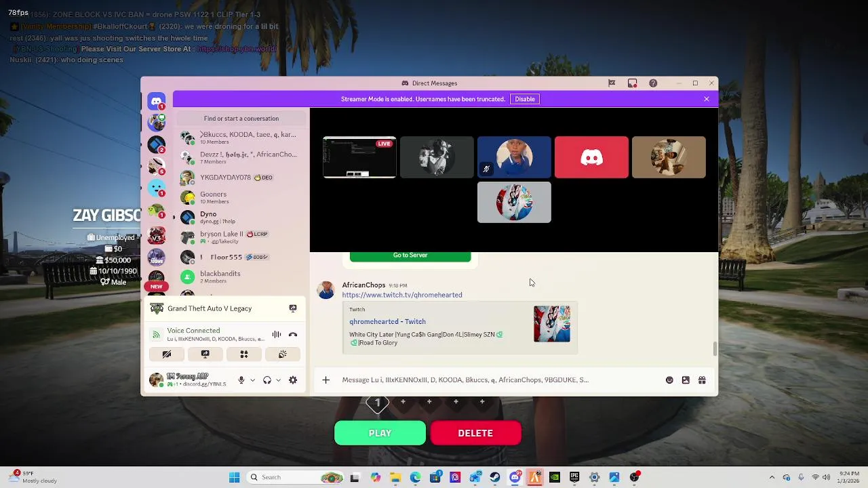The width and height of the screenshot is (868, 488).
Task: Open the soundboard in voice panel
Action: pos(283,354)
